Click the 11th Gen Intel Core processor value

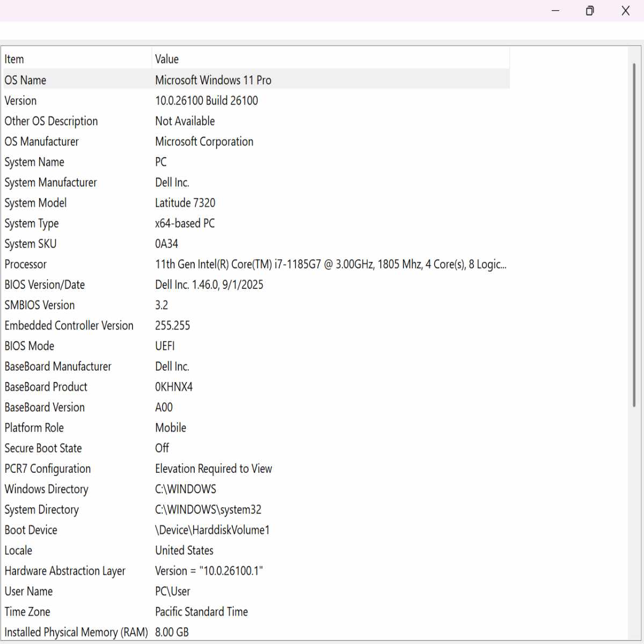point(331,264)
